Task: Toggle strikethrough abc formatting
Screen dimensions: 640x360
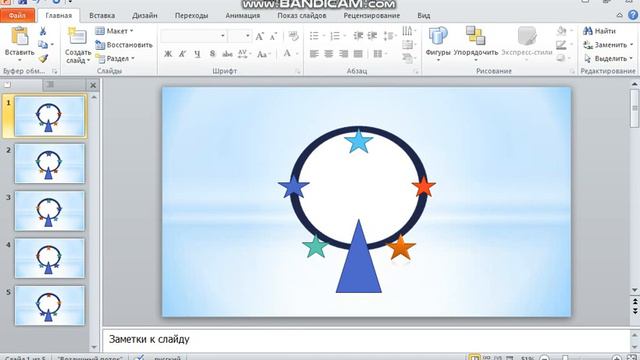Action: pos(227,54)
